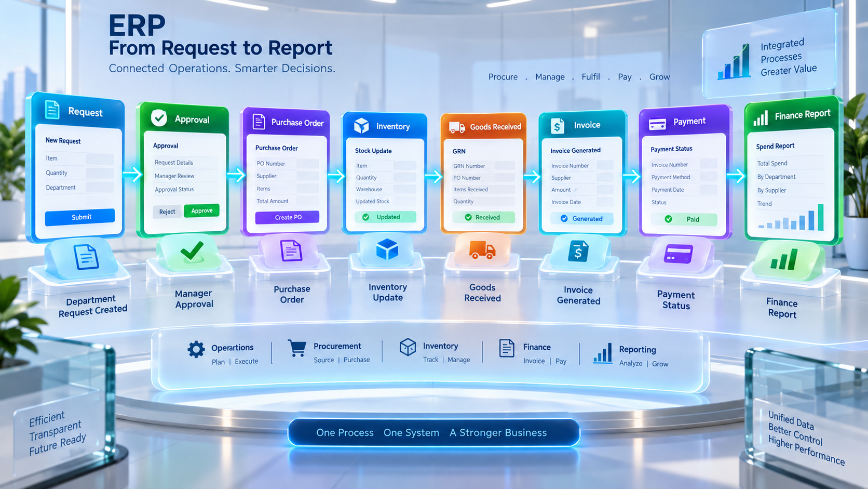The image size is (868, 489).
Task: Click the 'By Supplier' row in Spend Report
Action: coord(790,190)
